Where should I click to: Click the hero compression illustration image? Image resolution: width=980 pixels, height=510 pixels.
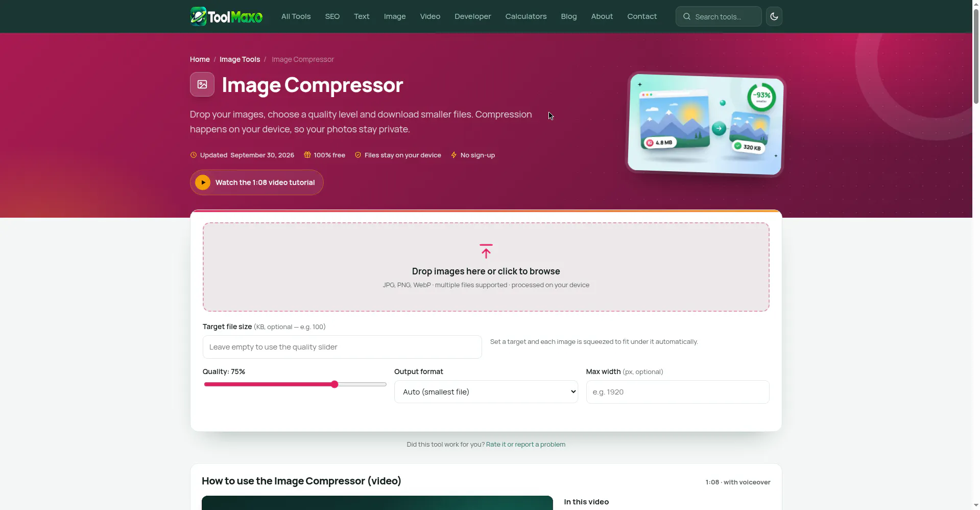coord(705,125)
